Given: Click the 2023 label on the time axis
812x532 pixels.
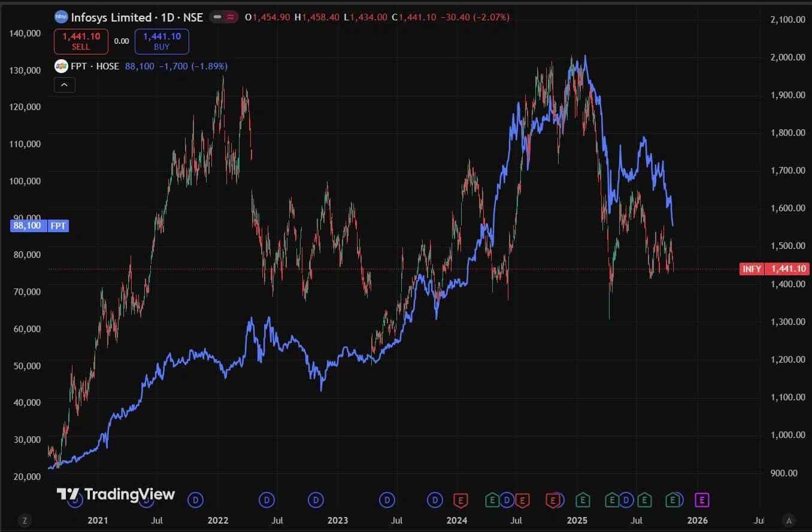Looking at the screenshot, I should pos(338,520).
